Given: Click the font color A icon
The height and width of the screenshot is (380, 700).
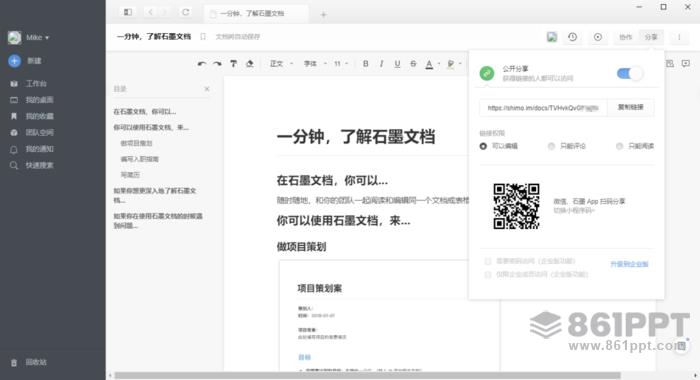Looking at the screenshot, I should coord(429,64).
